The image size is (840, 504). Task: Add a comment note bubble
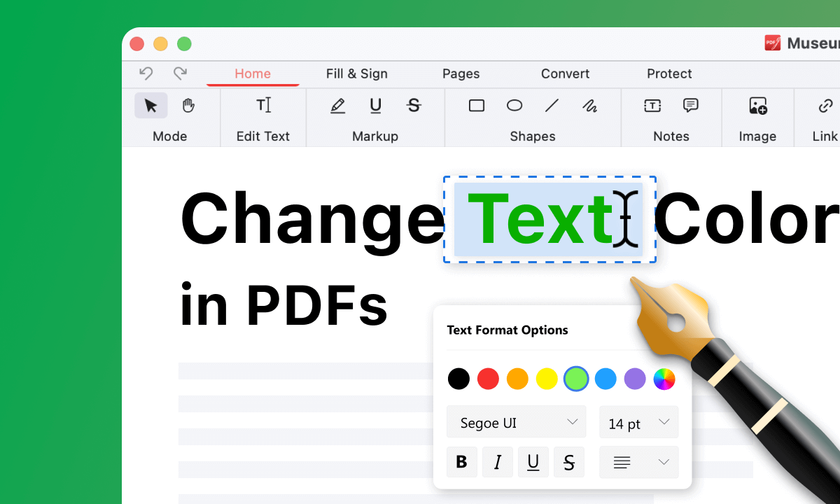(x=690, y=106)
